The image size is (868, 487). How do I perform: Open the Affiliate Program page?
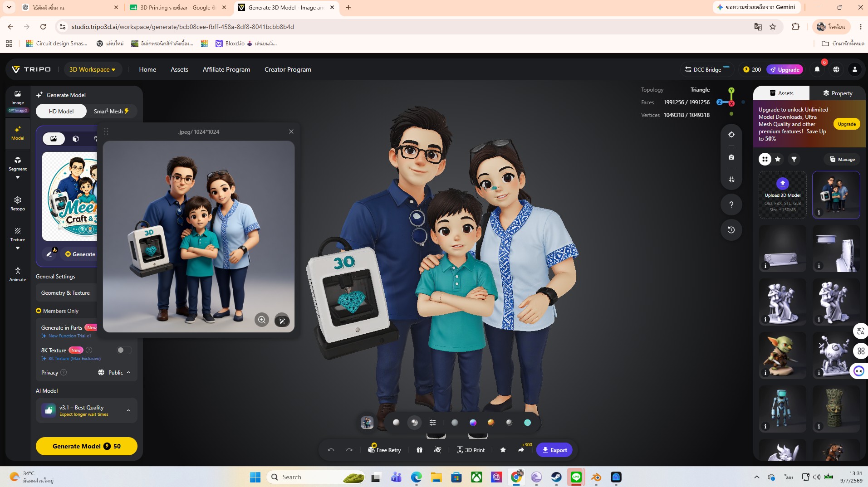click(226, 69)
